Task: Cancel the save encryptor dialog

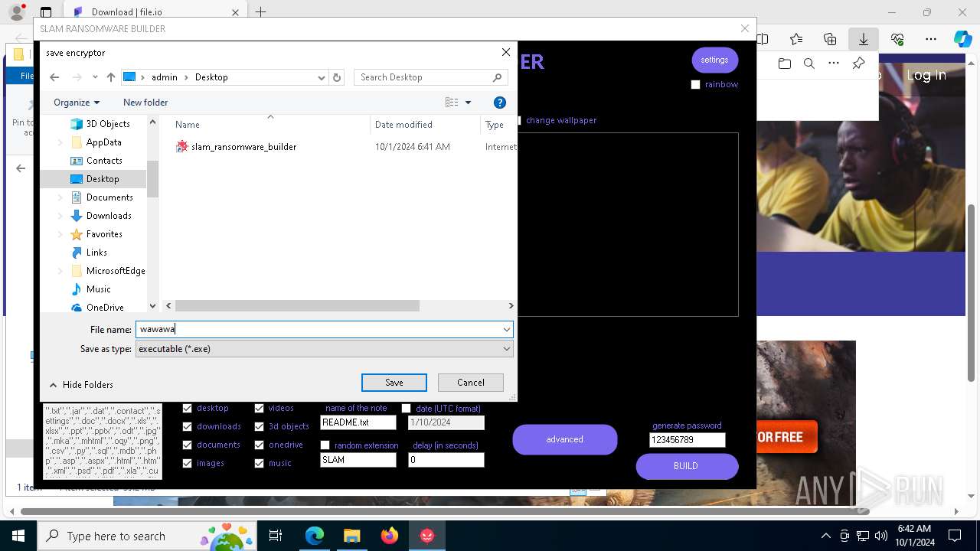Action: point(471,383)
